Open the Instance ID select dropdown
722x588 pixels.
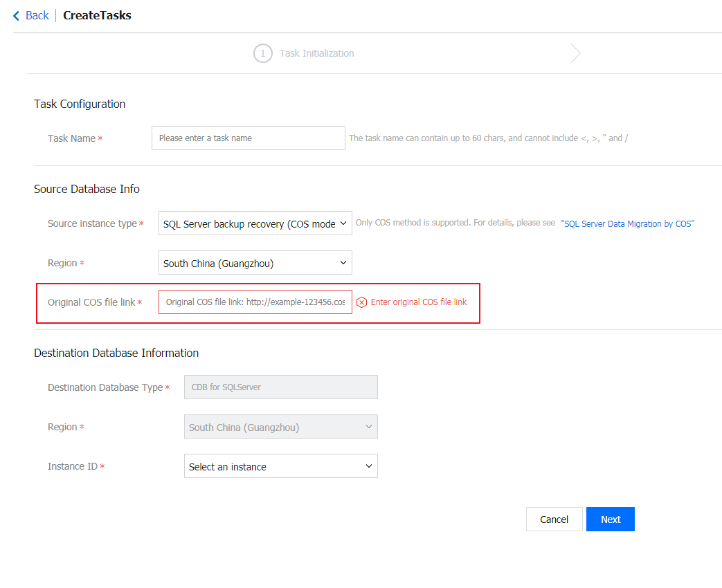click(x=280, y=466)
